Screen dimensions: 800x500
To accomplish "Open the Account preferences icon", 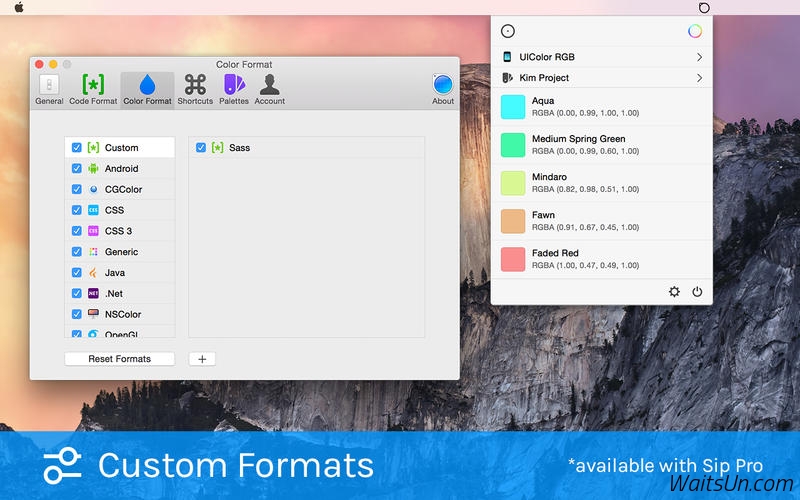I will 269,85.
